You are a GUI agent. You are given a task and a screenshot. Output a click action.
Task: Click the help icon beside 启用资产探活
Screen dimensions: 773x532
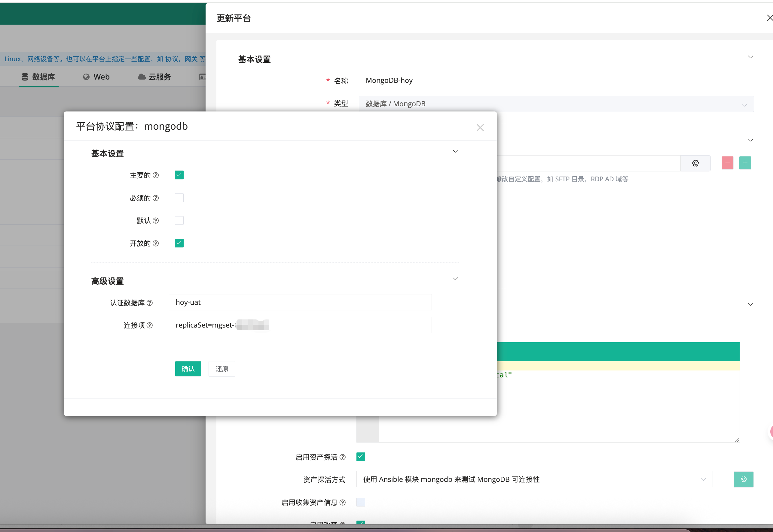[x=343, y=457]
